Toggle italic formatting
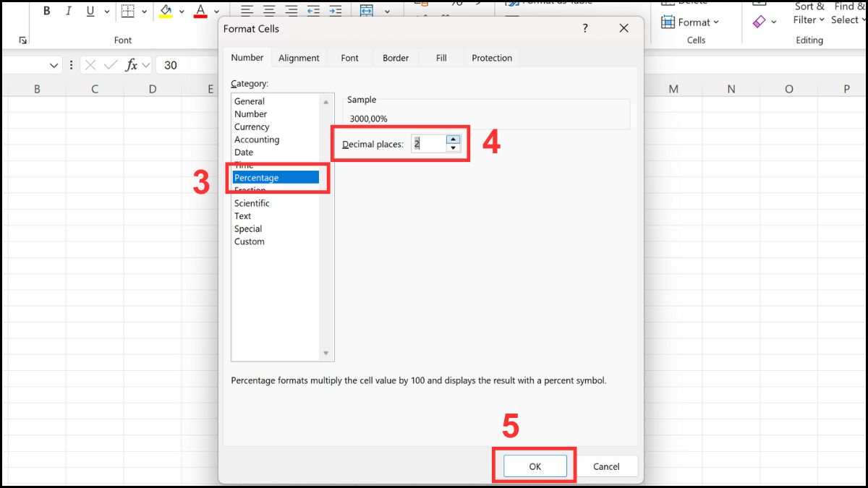 [68, 10]
